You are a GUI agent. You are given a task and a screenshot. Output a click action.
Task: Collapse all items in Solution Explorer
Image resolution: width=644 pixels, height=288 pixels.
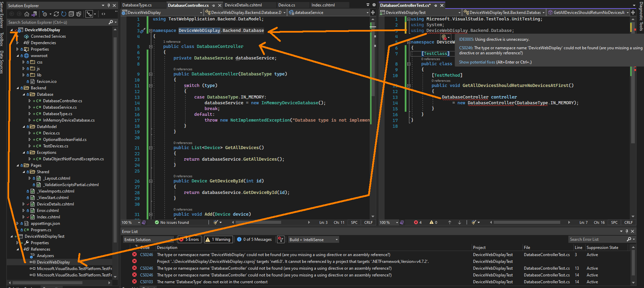71,14
